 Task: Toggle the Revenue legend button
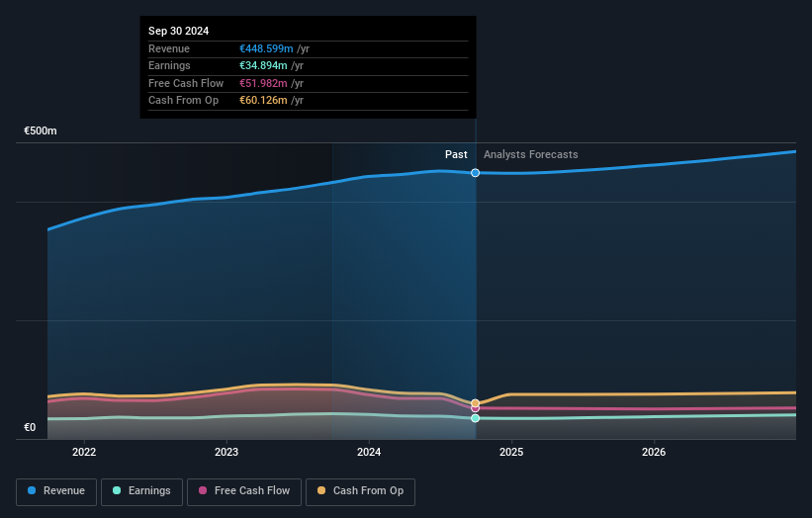(56, 491)
